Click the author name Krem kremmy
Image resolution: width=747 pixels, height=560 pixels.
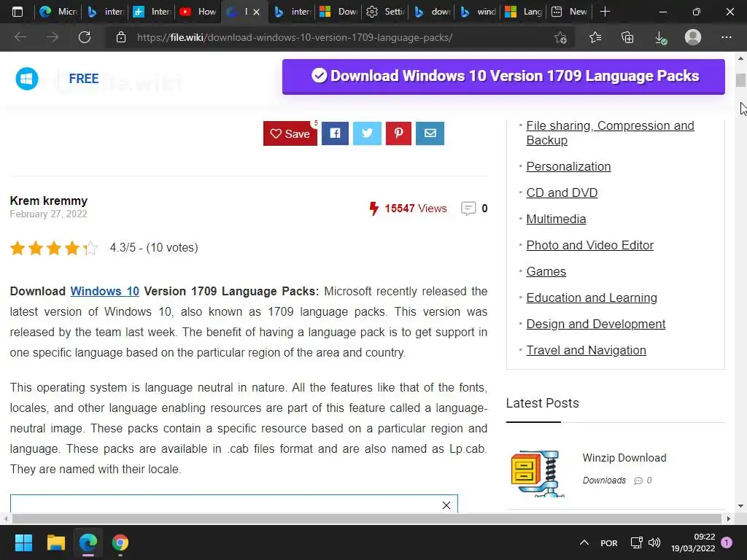tap(49, 201)
